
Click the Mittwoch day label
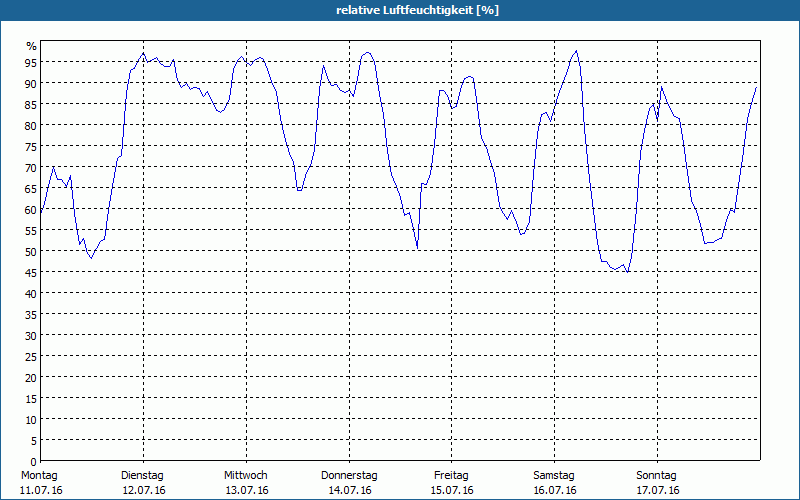pyautogui.click(x=245, y=475)
